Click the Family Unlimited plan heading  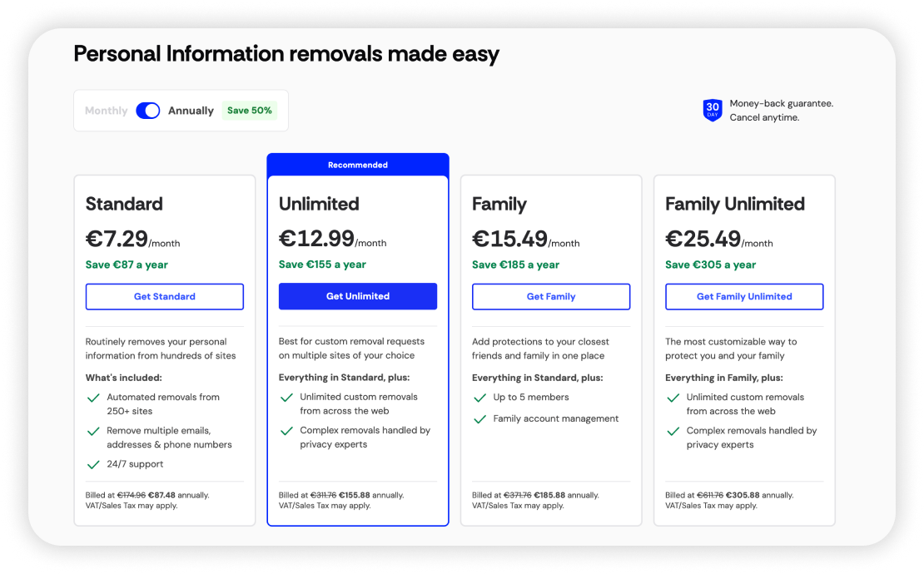tap(735, 204)
